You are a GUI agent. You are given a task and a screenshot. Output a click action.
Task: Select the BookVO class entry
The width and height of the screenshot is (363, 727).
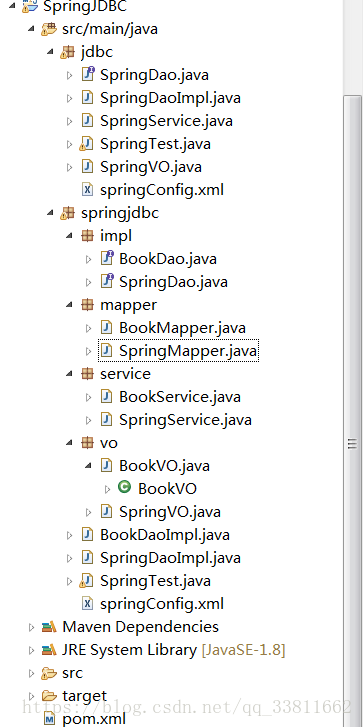coord(167,489)
